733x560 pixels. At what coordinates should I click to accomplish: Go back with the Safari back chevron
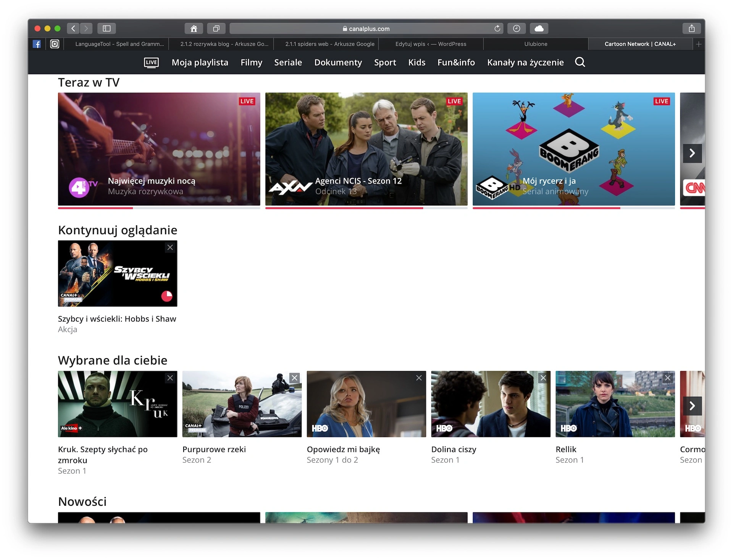[73, 29]
